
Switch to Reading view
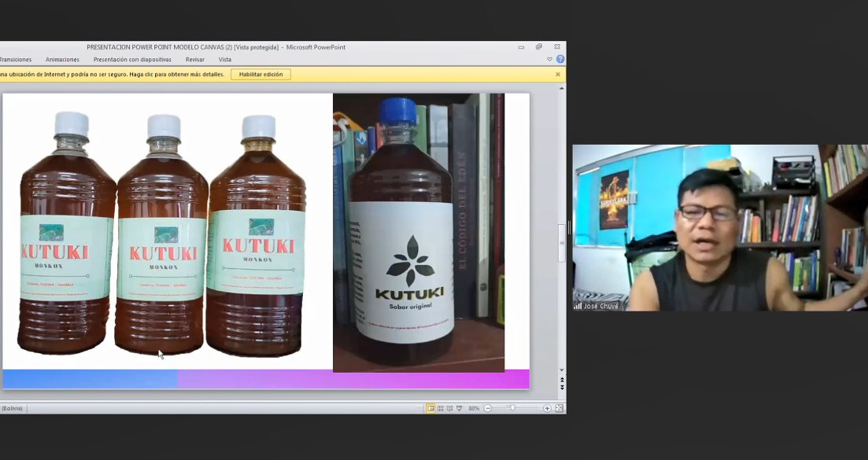point(449,408)
